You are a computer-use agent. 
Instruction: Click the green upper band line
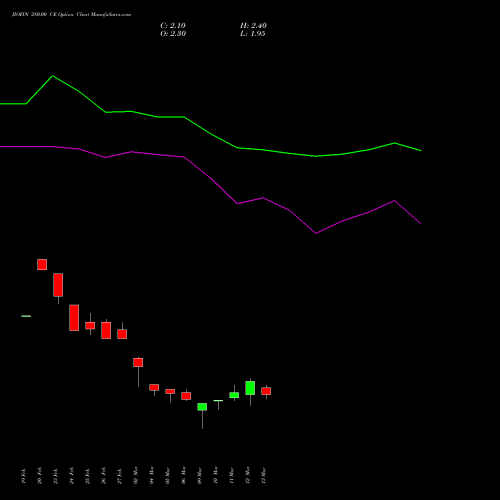[x=210, y=133]
